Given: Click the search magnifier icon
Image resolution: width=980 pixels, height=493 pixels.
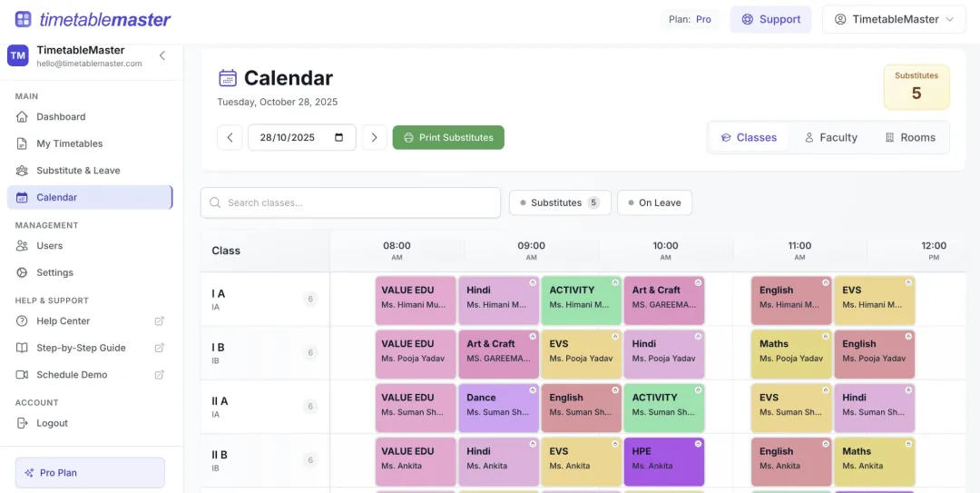Looking at the screenshot, I should coord(215,202).
